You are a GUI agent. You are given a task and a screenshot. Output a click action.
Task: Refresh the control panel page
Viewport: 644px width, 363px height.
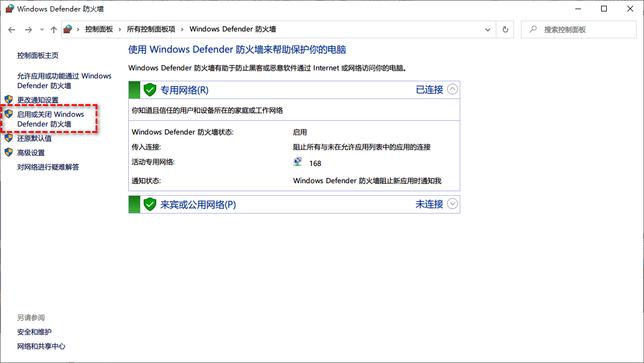coord(505,30)
